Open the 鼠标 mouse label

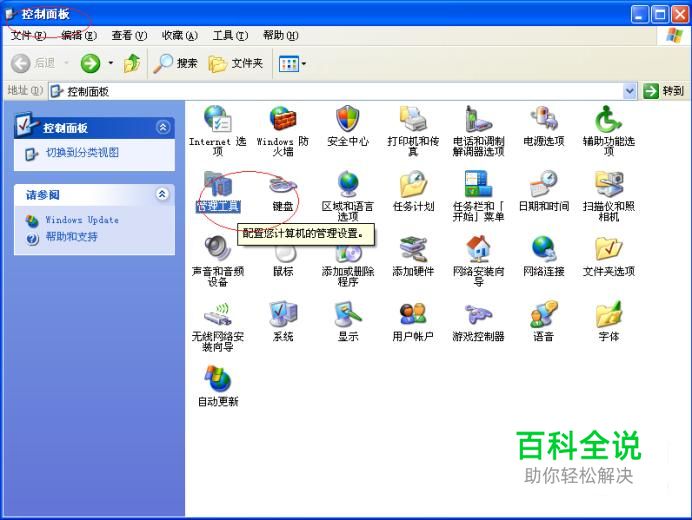point(283,271)
